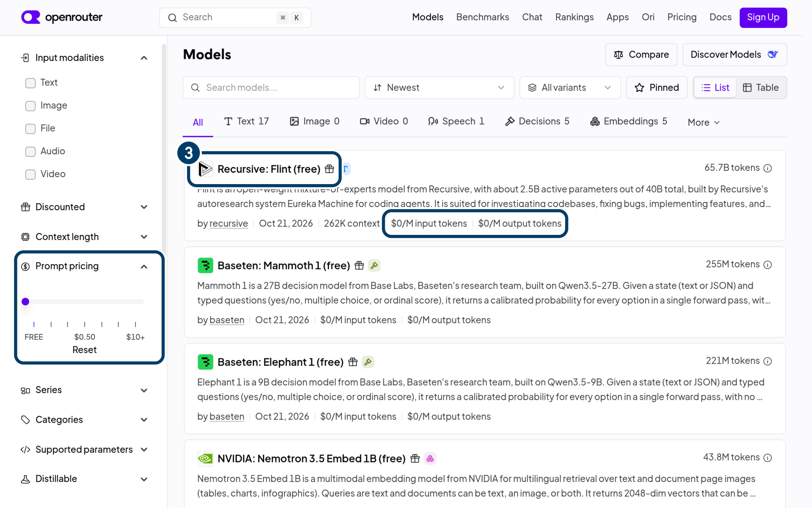Click the Search models input field

(271, 88)
